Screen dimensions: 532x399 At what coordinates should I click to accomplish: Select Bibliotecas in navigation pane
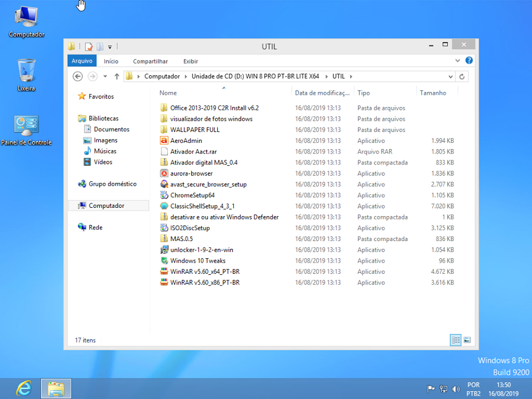[99, 118]
